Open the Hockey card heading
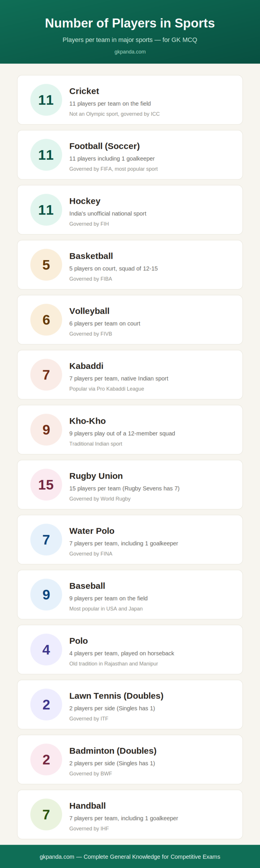 coord(85,201)
